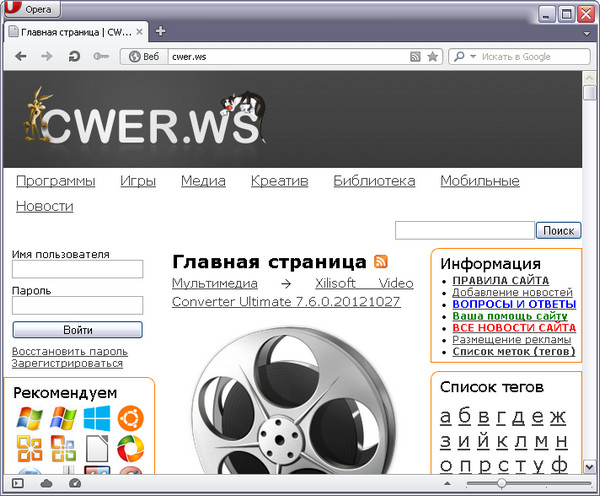Open the closed tabs dropdown arrow
This screenshot has height=496, width=600.
tap(587, 34)
